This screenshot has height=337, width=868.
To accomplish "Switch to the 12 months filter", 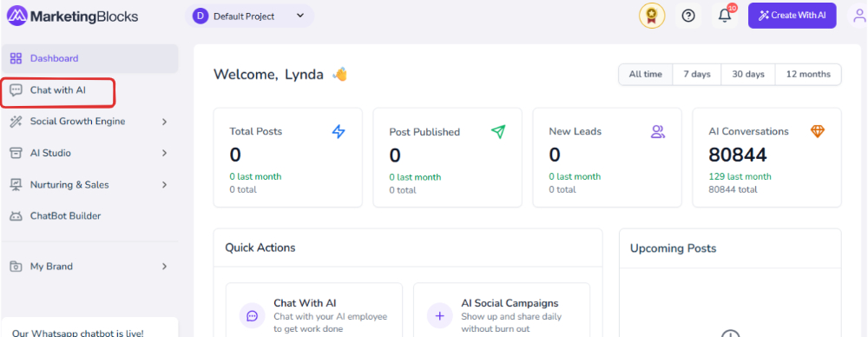I will (808, 75).
